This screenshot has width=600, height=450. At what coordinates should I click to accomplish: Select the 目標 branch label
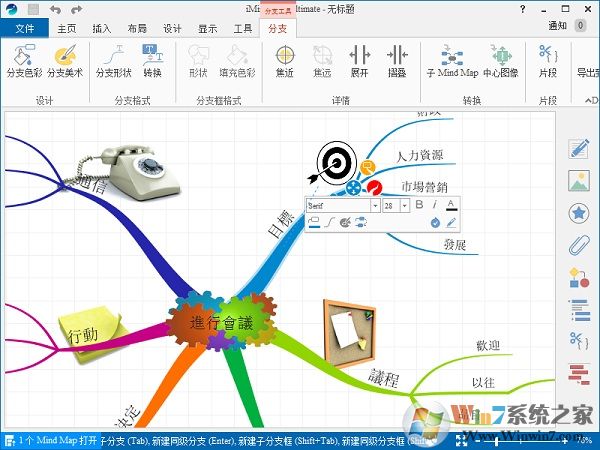point(281,223)
